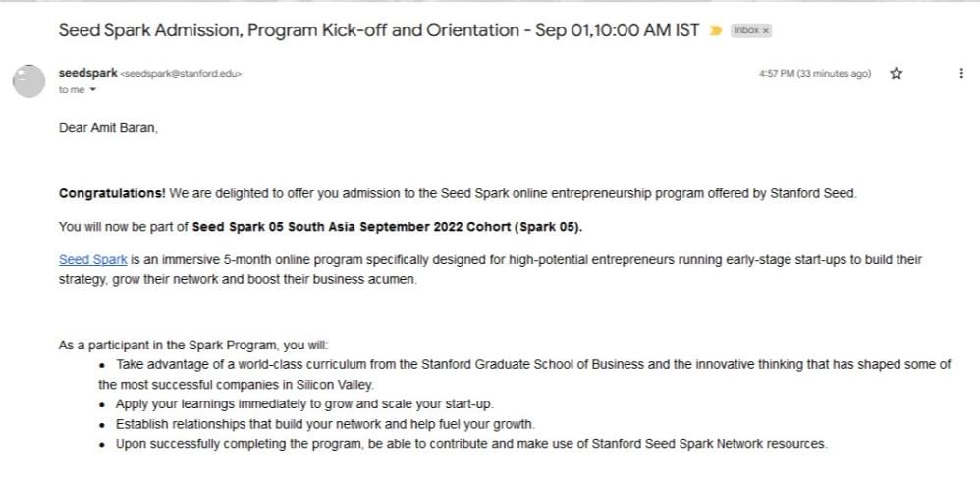980x481 pixels.
Task: Click the "As a participant" intro line
Action: click(194, 345)
